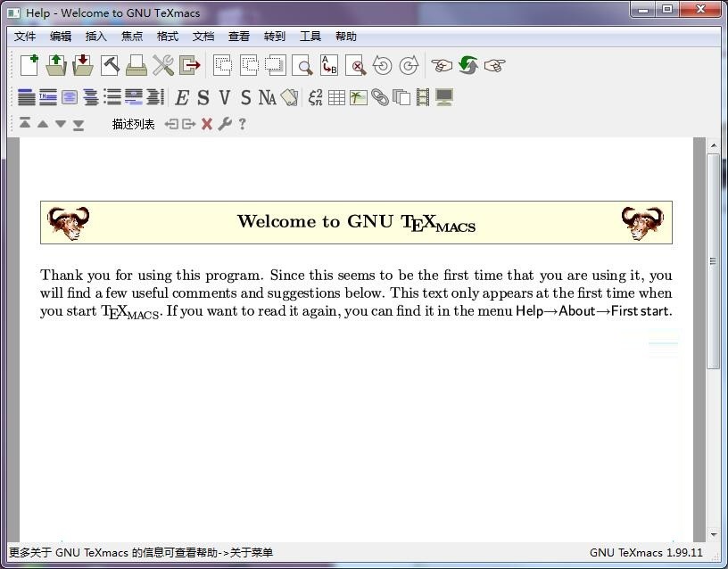Click the 描述列表 description list selector
728x569 pixels.
(x=132, y=124)
